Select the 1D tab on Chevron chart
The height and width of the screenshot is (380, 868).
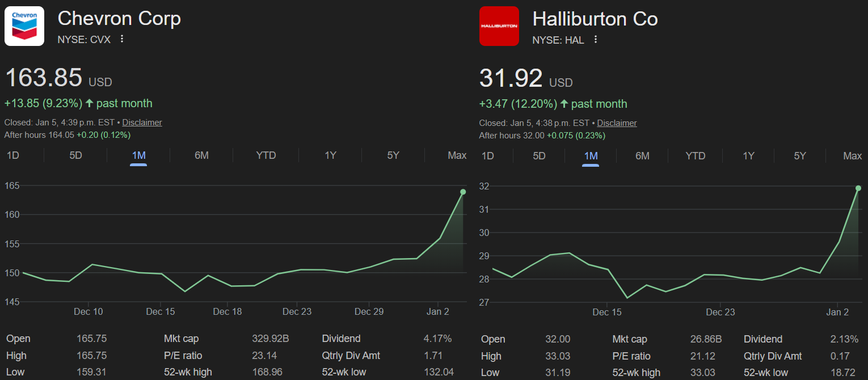point(12,155)
